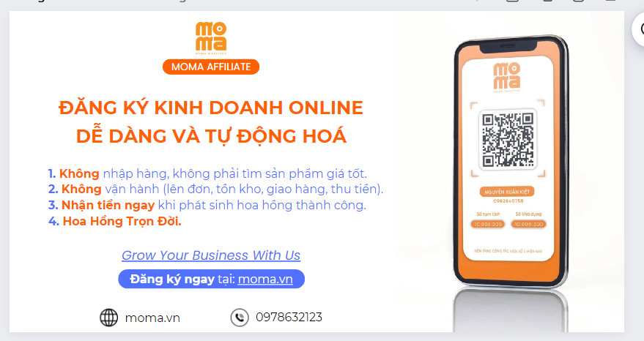Click the phone number 0982840758 on phone screen
The image size is (644, 341).
[508, 201]
